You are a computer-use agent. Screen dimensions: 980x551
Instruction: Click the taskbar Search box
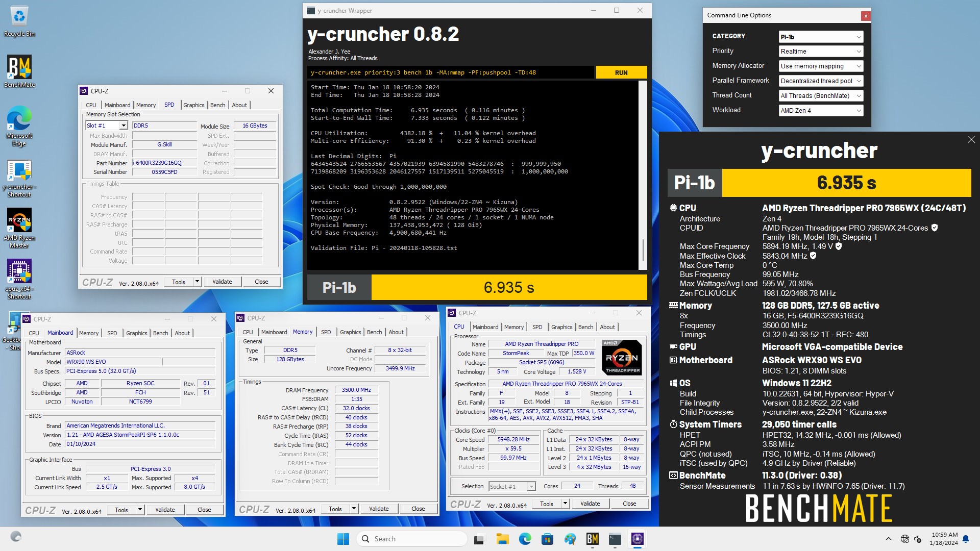412,539
